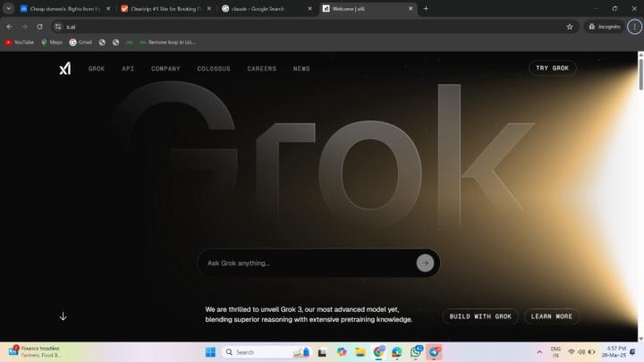Click the taskbar Search box
Viewport: 644px width, 362px height.
coord(267,352)
